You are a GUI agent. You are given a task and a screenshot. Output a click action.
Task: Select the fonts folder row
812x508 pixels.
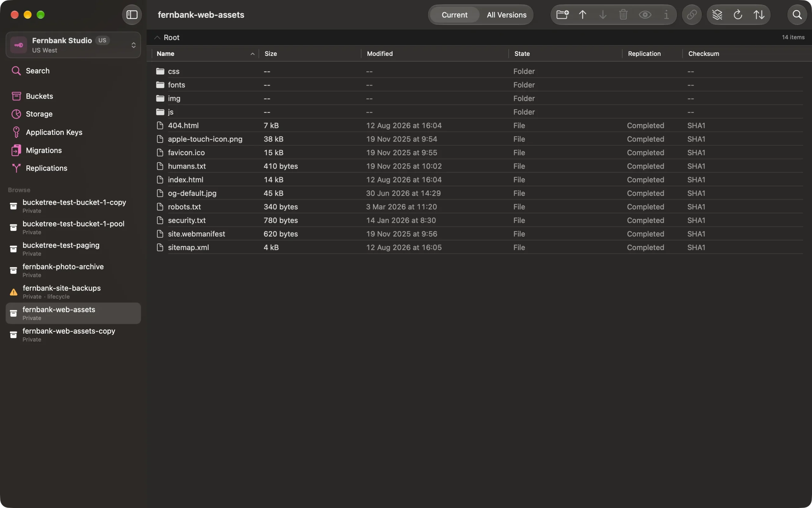479,85
